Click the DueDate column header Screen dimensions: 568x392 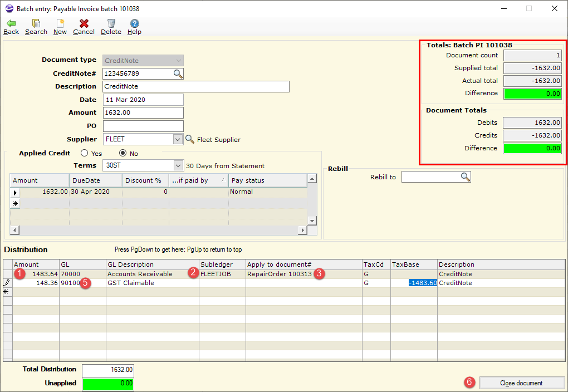click(96, 180)
